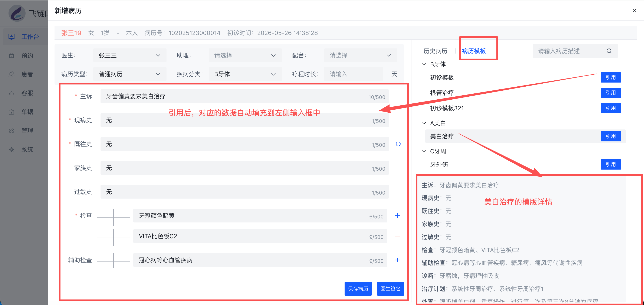The height and width of the screenshot is (305, 644).
Task: Click the 飞链 logo icon
Action: point(17,13)
